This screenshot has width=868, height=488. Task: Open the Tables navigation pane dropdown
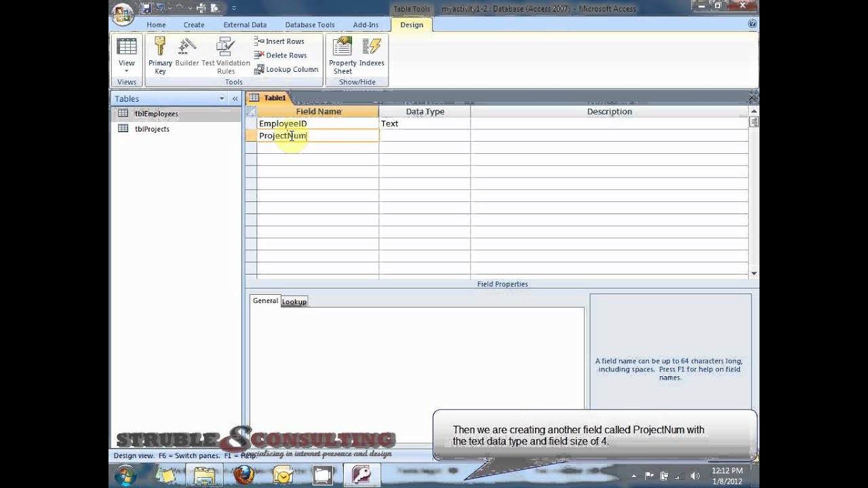point(221,98)
